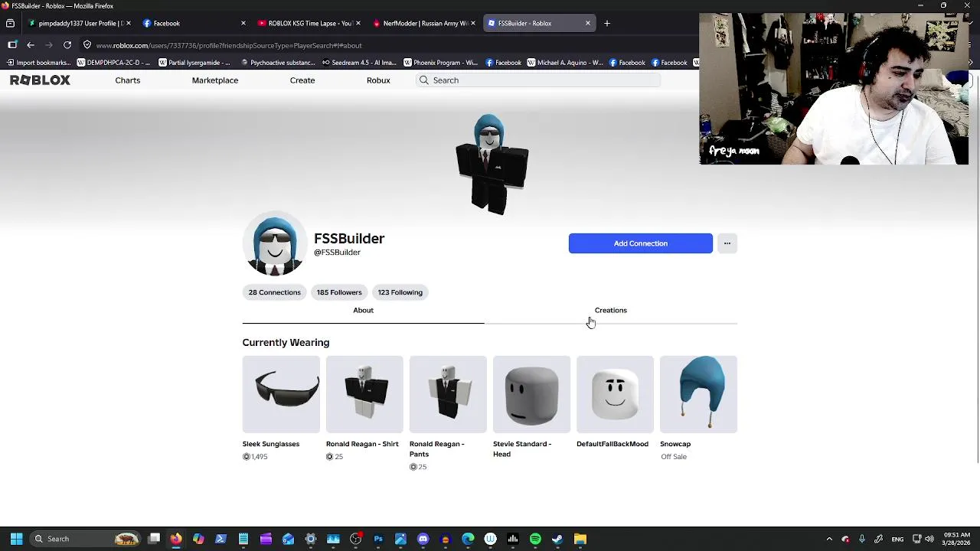Image resolution: width=980 pixels, height=551 pixels.
Task: Open the Partial lysergamide bookmark
Action: (194, 63)
